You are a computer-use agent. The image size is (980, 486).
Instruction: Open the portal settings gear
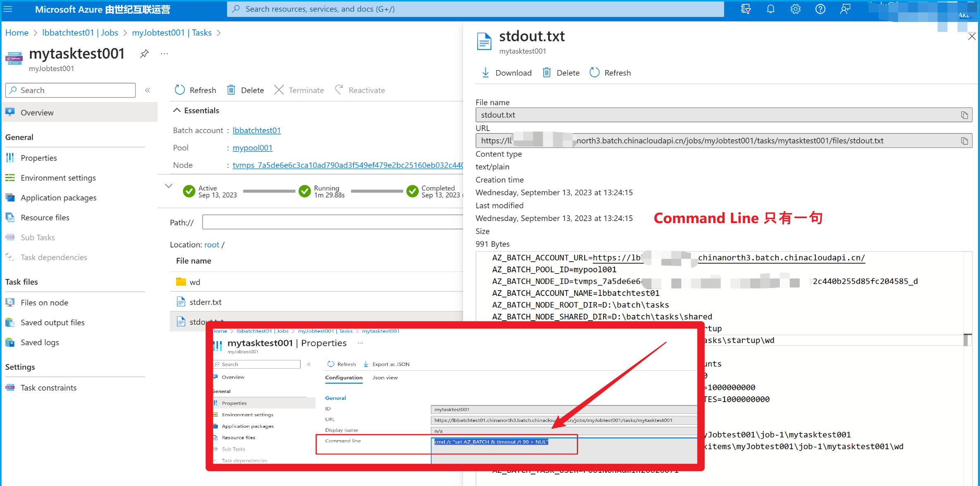click(x=795, y=9)
